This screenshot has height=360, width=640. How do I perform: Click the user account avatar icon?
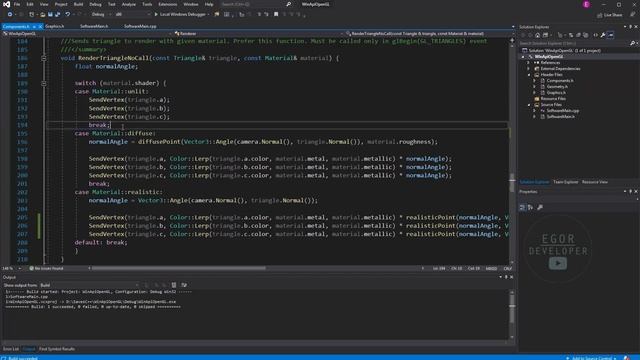coord(587,4)
